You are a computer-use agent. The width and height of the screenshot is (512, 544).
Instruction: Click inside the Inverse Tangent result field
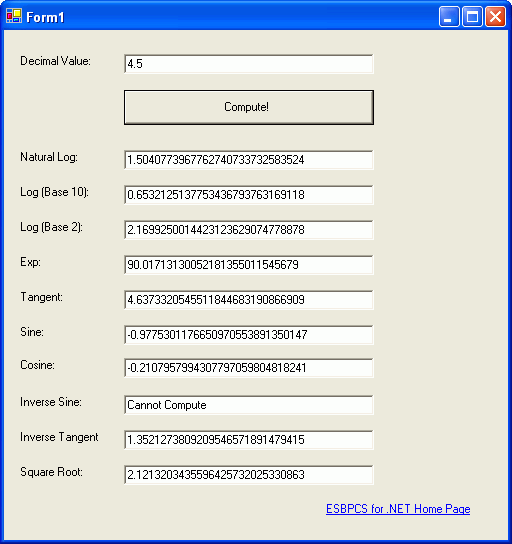(x=249, y=440)
